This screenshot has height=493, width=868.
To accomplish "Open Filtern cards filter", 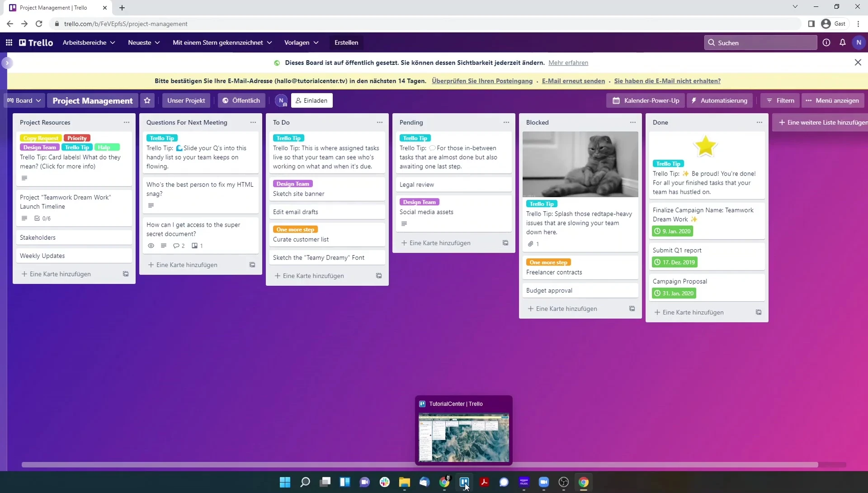I will pos(780,100).
